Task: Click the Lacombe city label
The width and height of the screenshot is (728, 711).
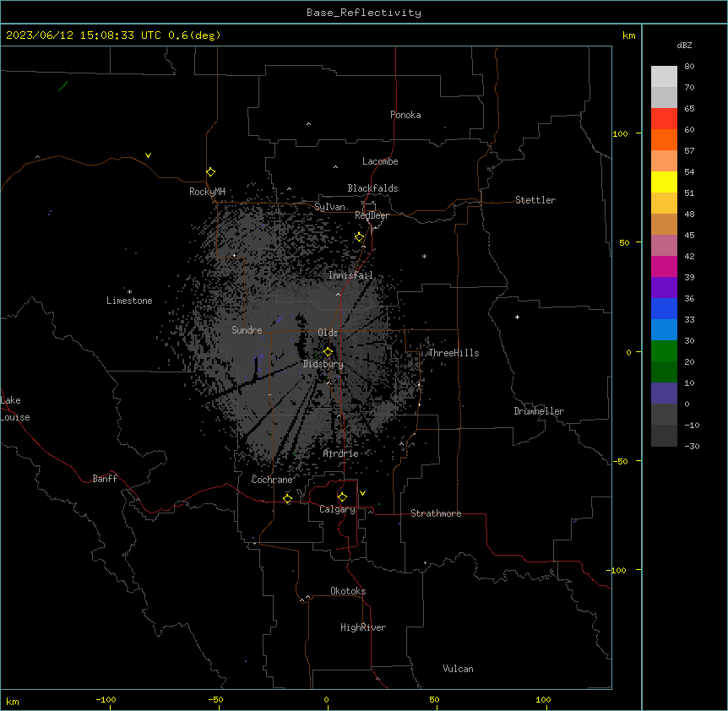Action: pyautogui.click(x=380, y=161)
